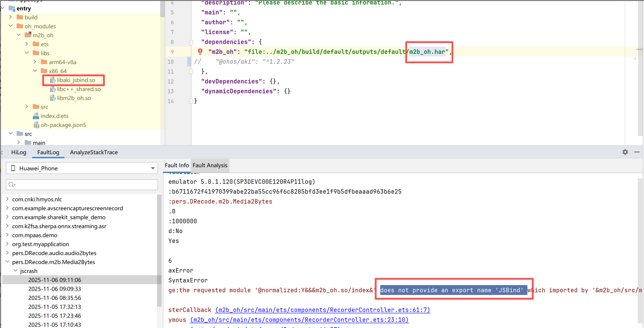Viewport: 644px width, 328px height.
Task: Toggle fold marker at dependencies line 8
Action: point(191,42)
